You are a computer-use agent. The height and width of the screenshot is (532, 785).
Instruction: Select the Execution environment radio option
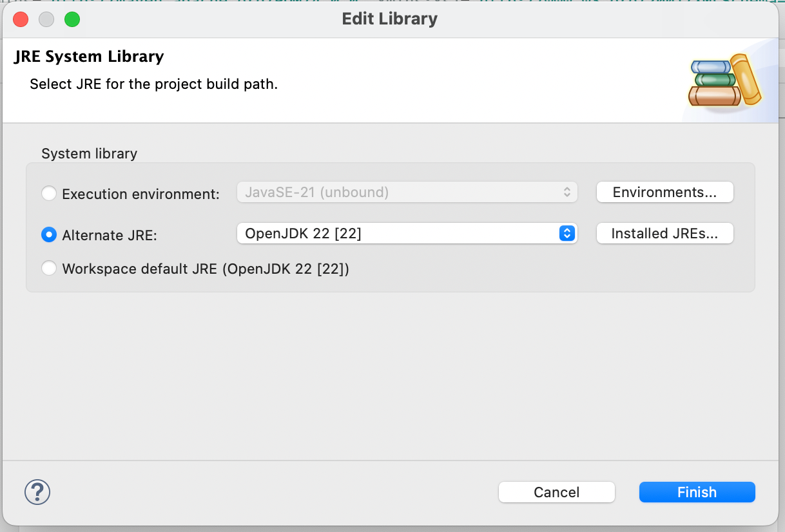(49, 193)
